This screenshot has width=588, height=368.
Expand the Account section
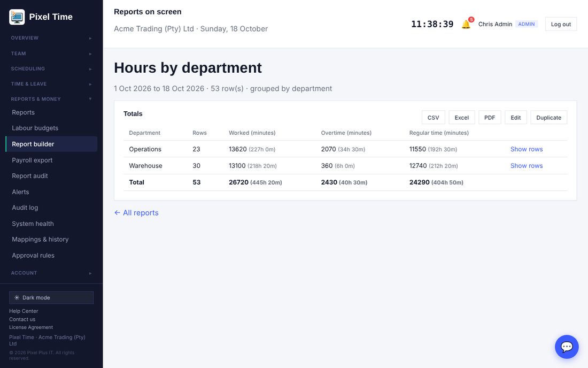pyautogui.click(x=51, y=273)
